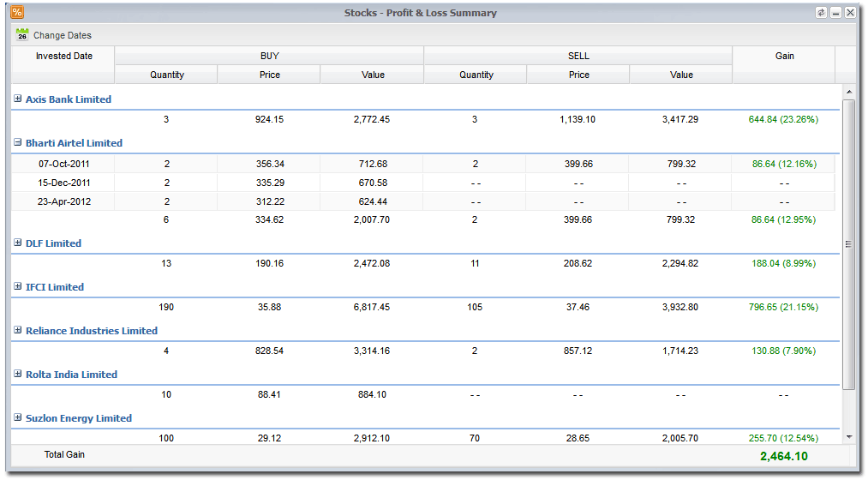Select the 15-Dec-2011 date cell

tap(63, 183)
